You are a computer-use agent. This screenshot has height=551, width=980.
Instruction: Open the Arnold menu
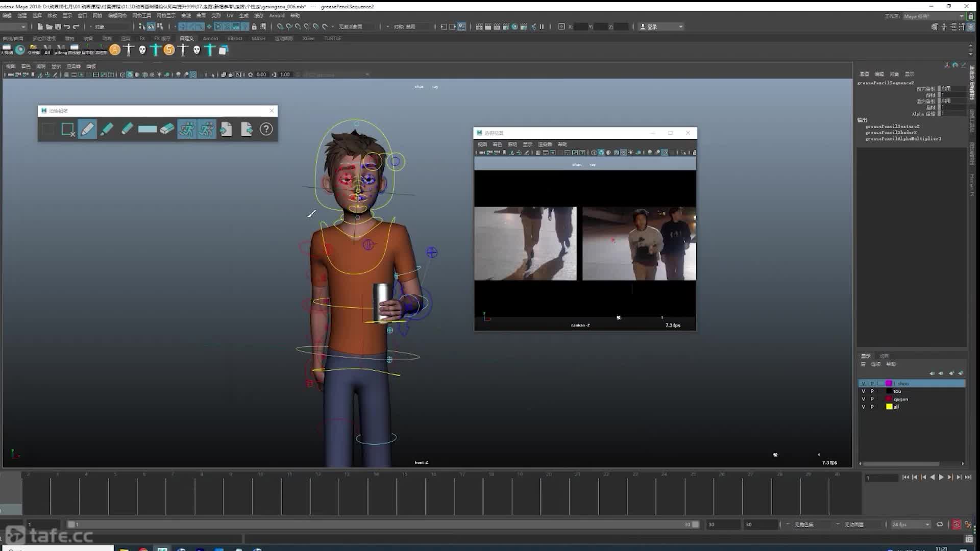(277, 15)
